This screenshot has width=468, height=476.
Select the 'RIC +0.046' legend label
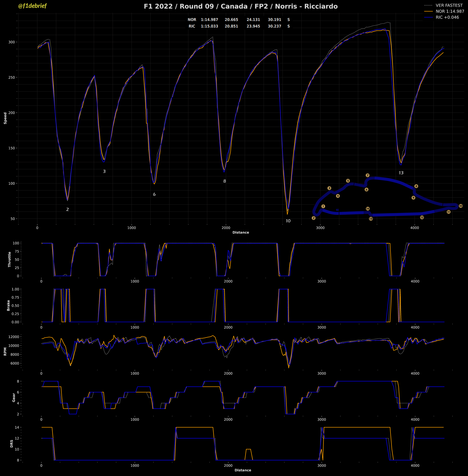[447, 18]
